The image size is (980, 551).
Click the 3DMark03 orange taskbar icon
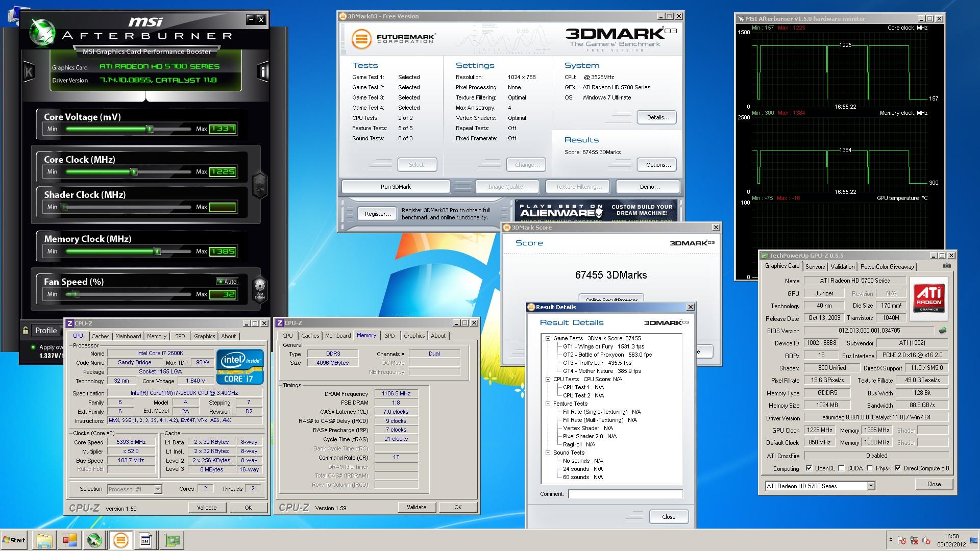(120, 540)
